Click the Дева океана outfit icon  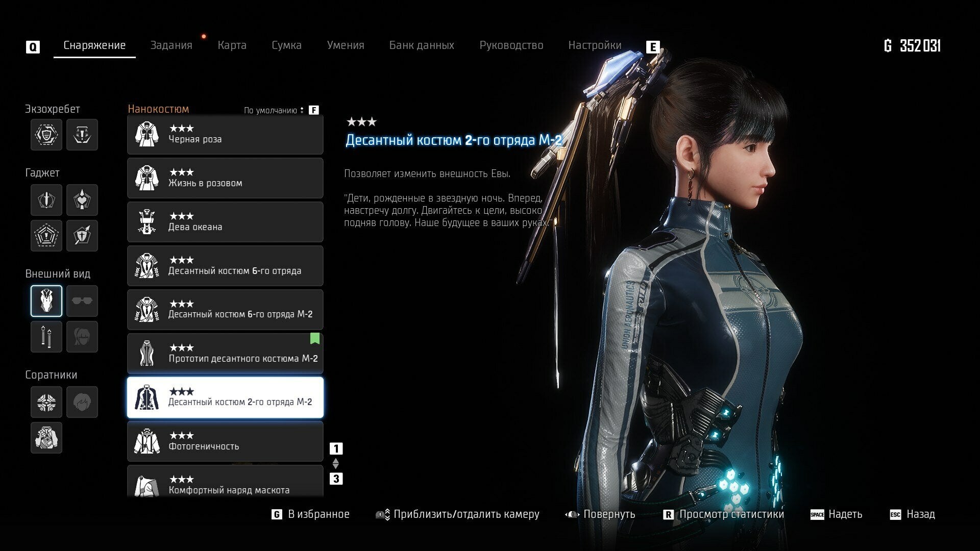click(x=147, y=222)
